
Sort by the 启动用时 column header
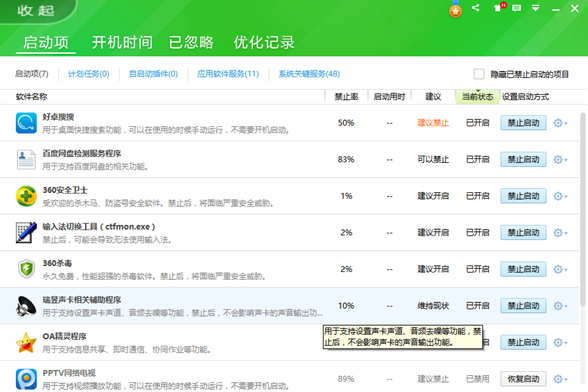(389, 97)
